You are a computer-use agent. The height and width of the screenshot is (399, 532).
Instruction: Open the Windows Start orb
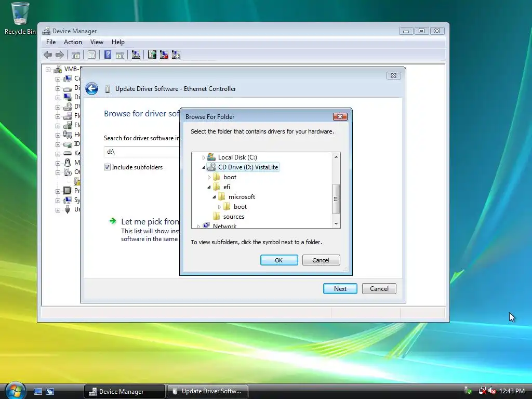pyautogui.click(x=15, y=391)
